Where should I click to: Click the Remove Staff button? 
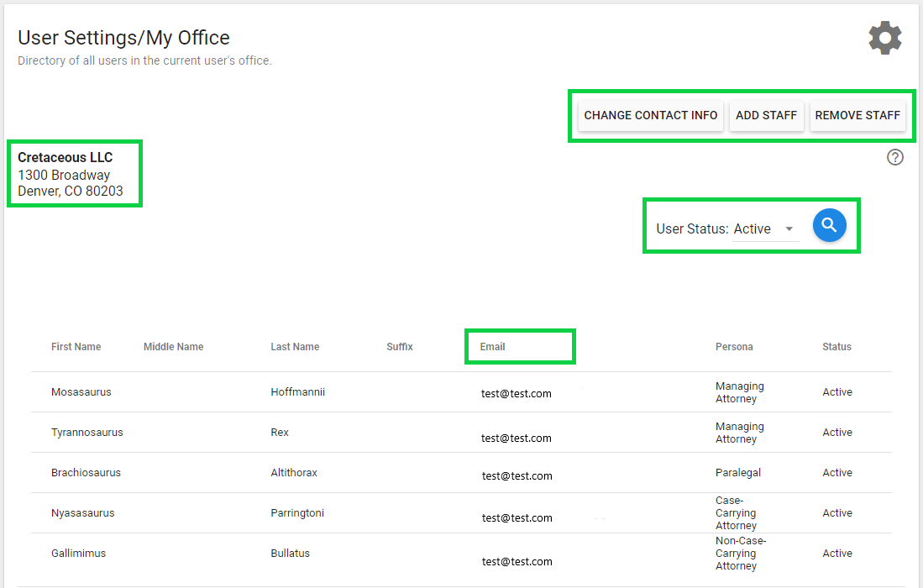(857, 115)
